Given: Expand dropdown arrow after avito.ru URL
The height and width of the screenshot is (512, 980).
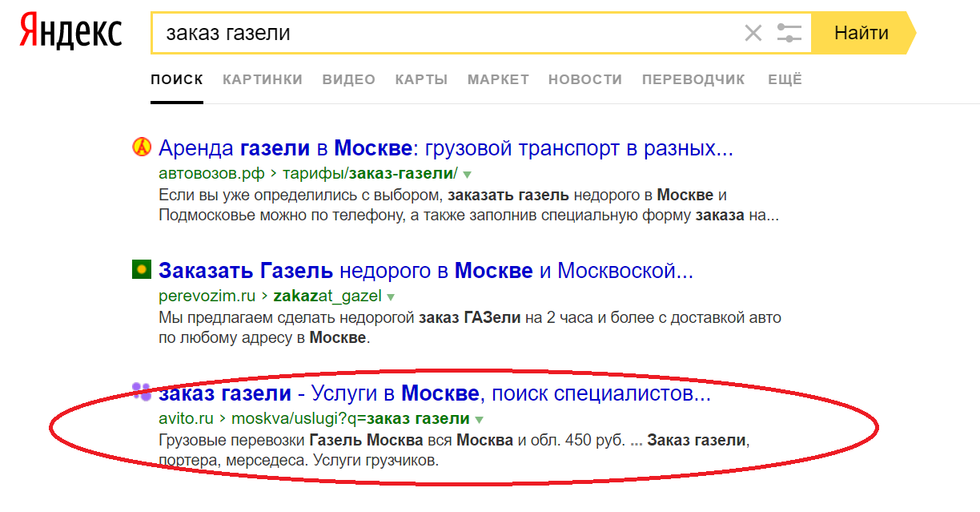Looking at the screenshot, I should (x=479, y=419).
